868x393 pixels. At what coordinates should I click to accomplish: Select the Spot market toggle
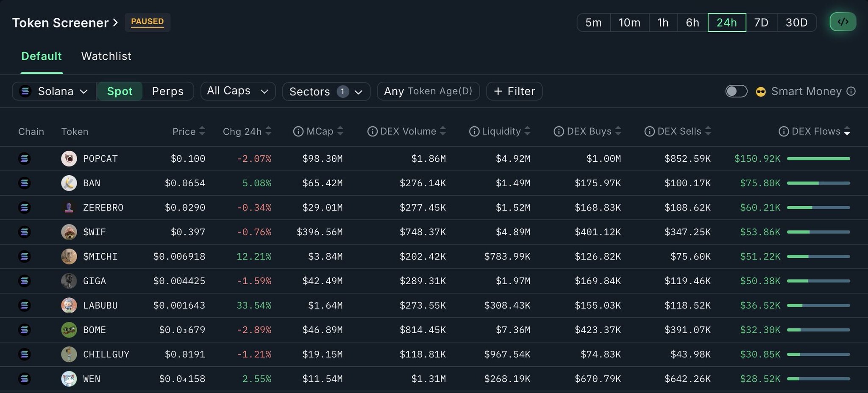[x=120, y=91]
